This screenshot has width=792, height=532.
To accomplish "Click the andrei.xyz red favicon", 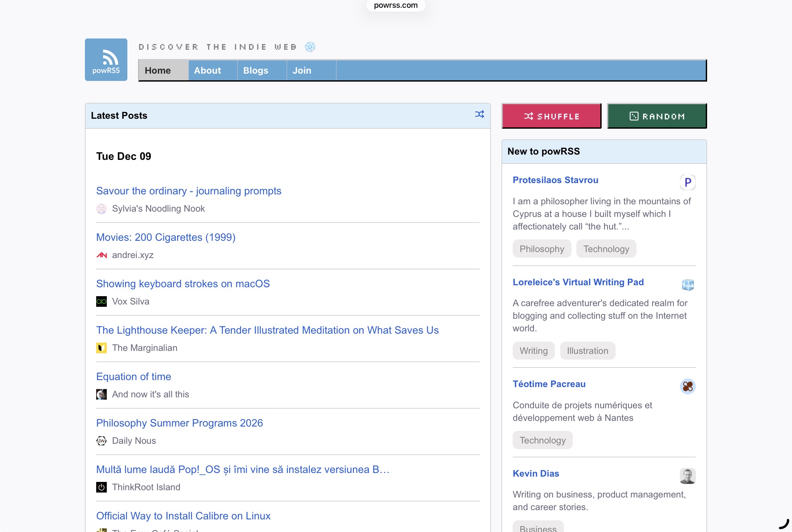I will click(101, 255).
